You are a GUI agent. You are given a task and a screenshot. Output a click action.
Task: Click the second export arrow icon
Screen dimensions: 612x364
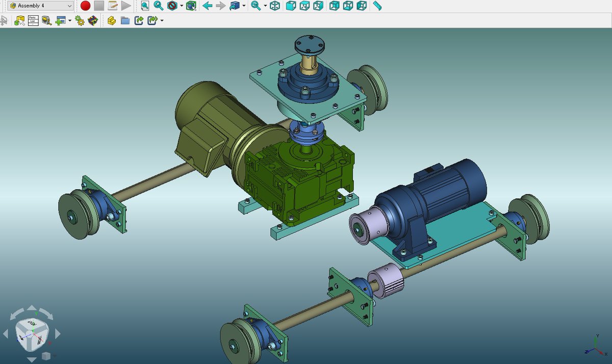click(152, 21)
